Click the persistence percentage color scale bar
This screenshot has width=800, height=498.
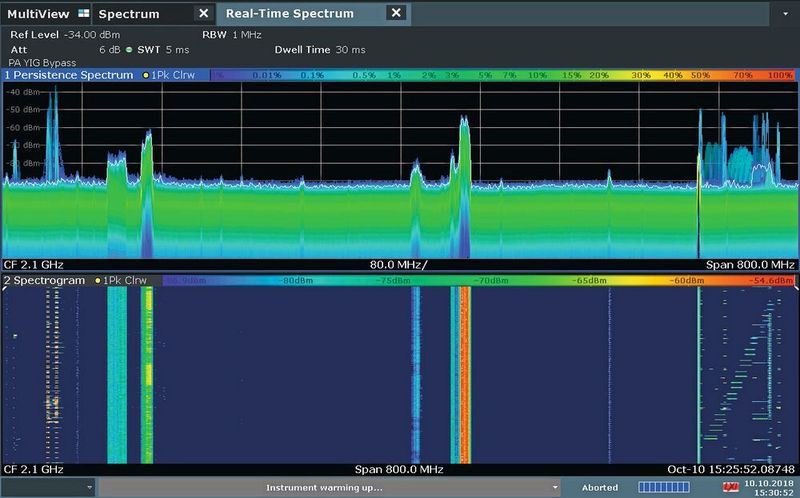point(503,75)
